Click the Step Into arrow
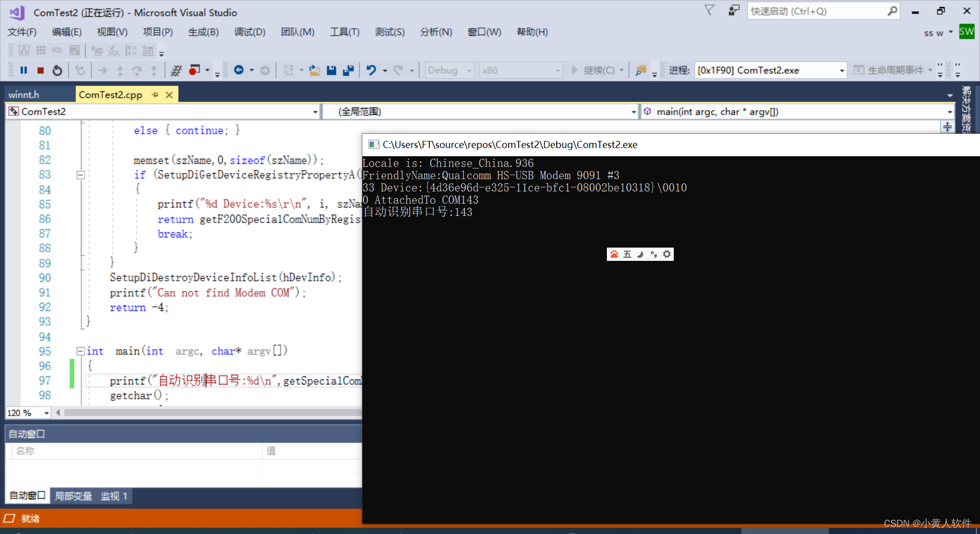 (x=120, y=70)
